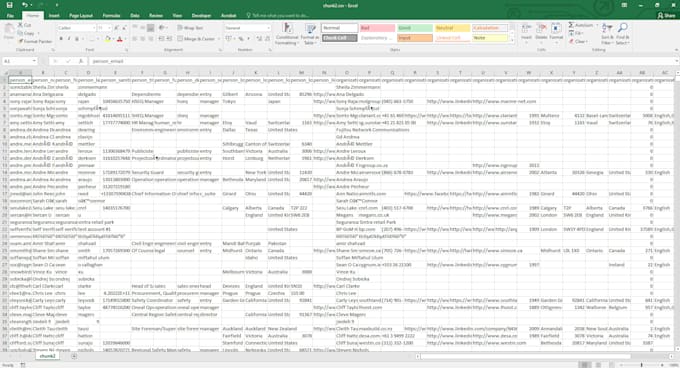Click the Insert Function fx icon
This screenshot has height=368, width=680.
[81, 61]
